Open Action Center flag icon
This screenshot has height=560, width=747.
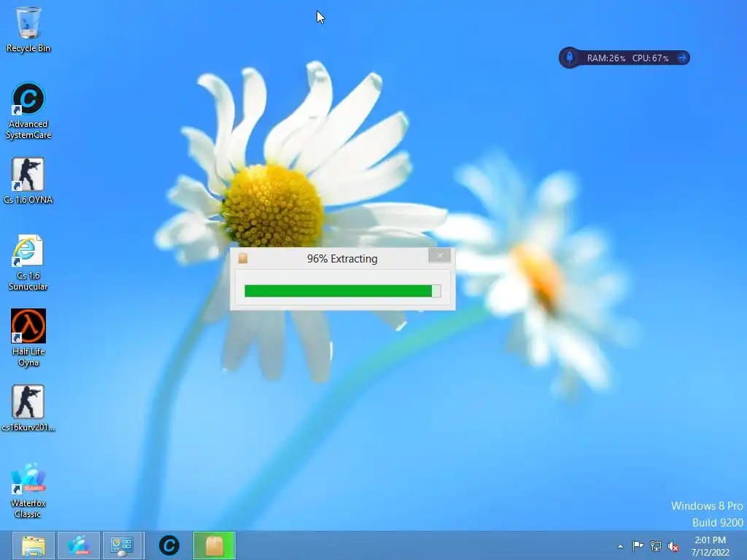pos(638,545)
